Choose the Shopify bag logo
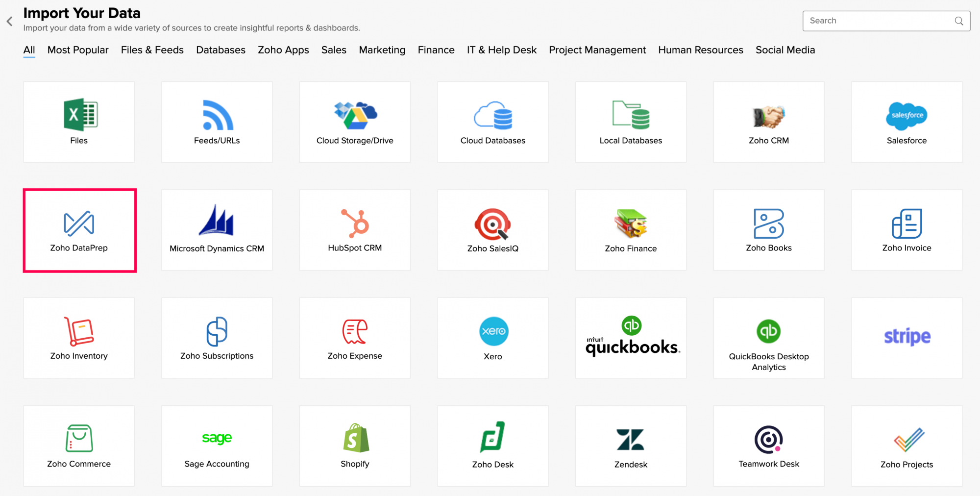The image size is (980, 496). tap(356, 438)
